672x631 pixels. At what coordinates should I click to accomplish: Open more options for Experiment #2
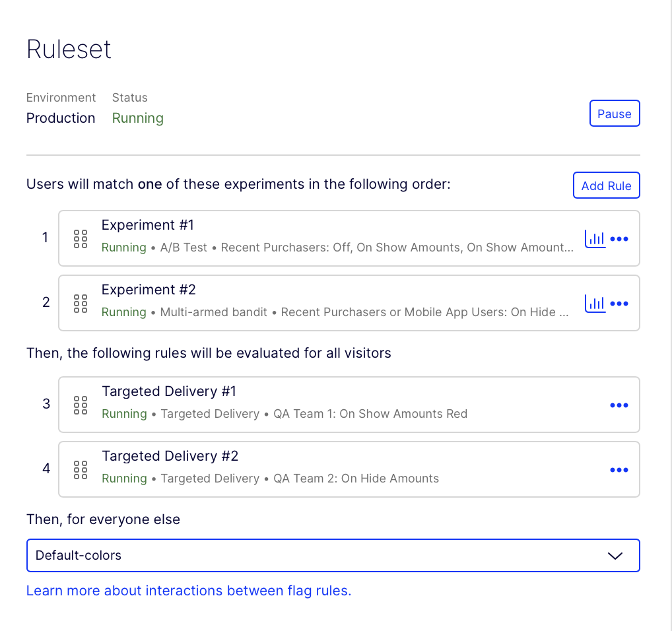coord(619,304)
